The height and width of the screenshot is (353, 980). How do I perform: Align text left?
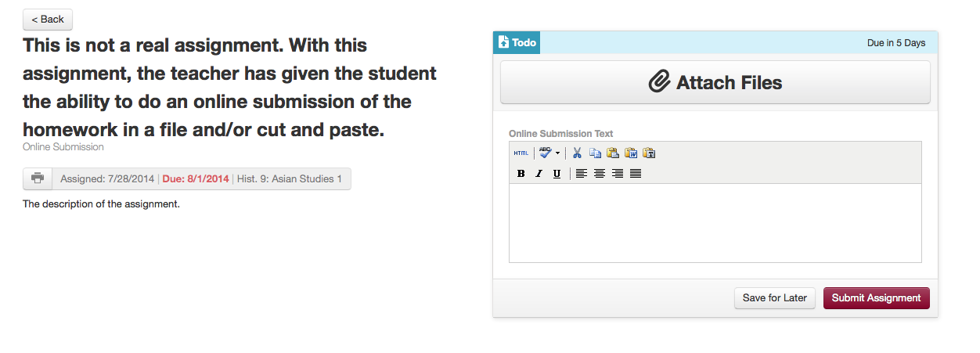(582, 174)
